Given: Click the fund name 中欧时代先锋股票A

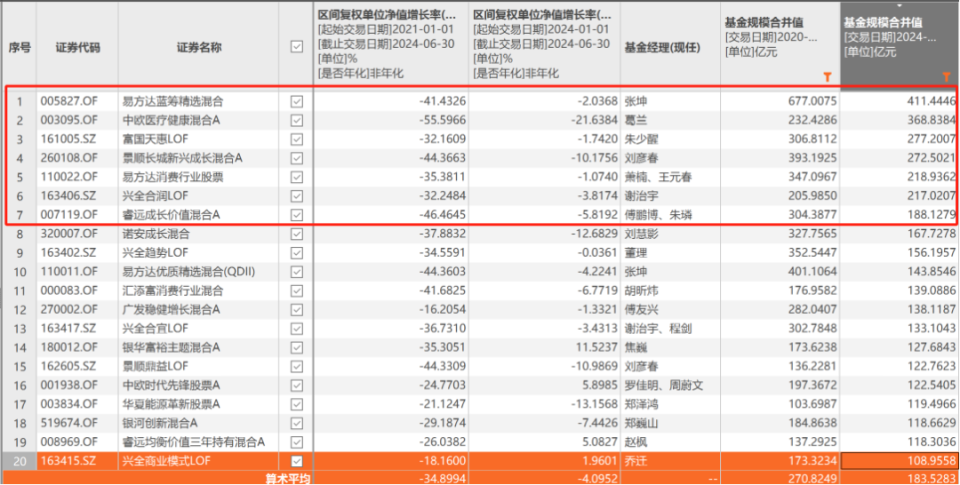Looking at the screenshot, I should [x=171, y=386].
